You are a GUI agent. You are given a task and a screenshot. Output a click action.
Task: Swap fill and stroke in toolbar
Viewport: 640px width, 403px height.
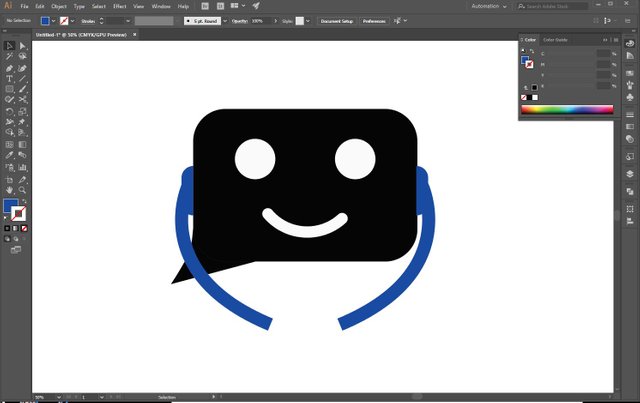pos(23,202)
